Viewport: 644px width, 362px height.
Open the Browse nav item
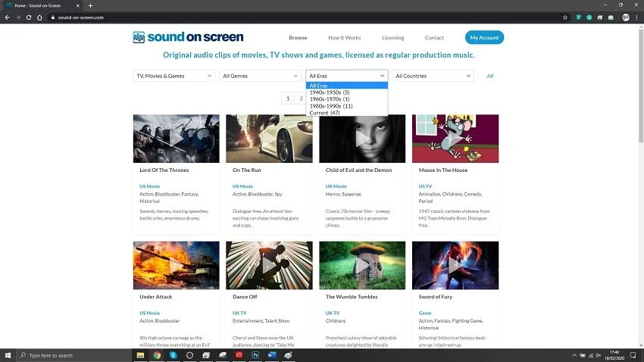[x=298, y=37]
